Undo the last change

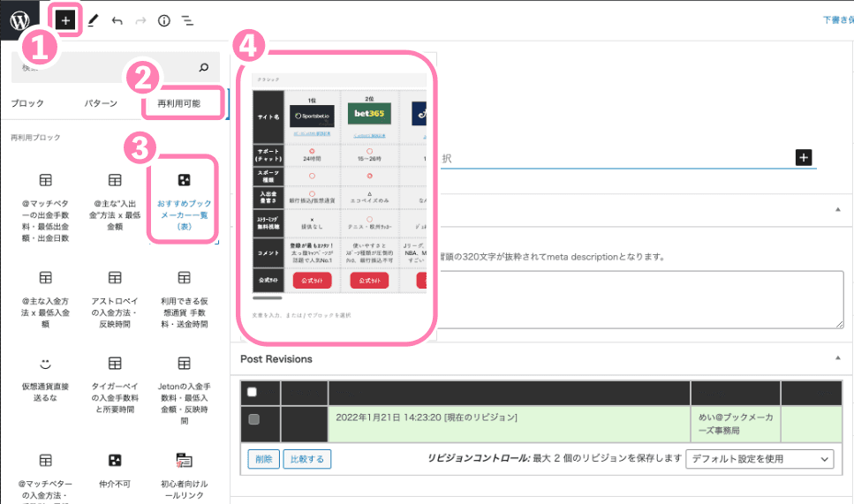tap(117, 20)
